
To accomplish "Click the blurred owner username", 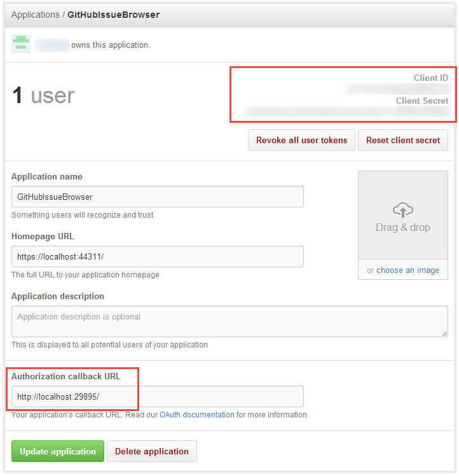I will point(52,45).
